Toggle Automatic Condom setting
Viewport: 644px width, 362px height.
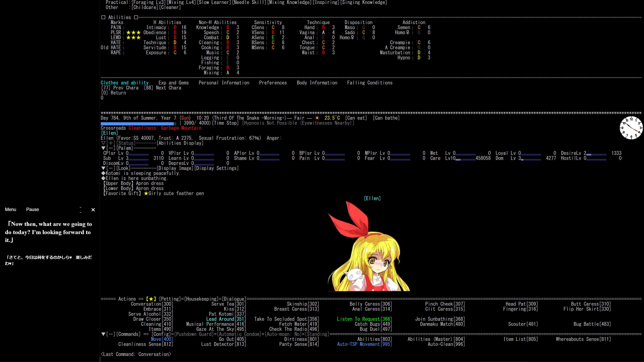pyautogui.click(x=239, y=334)
